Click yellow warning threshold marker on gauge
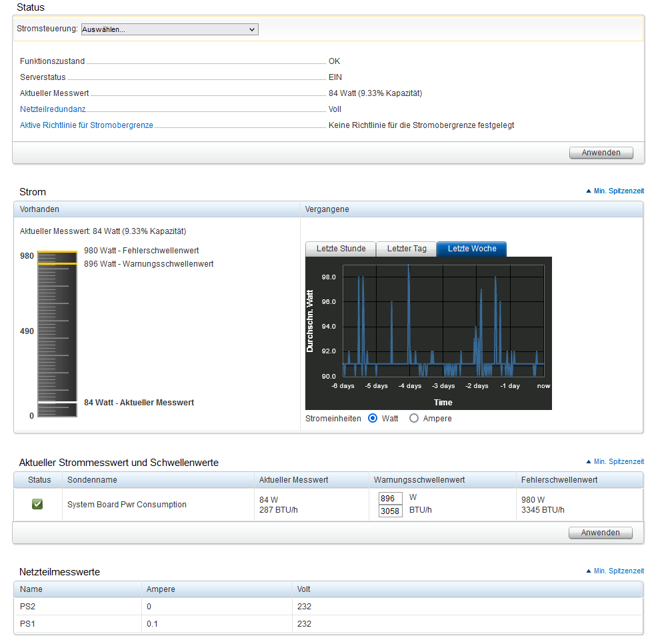The image size is (660, 644). click(57, 264)
